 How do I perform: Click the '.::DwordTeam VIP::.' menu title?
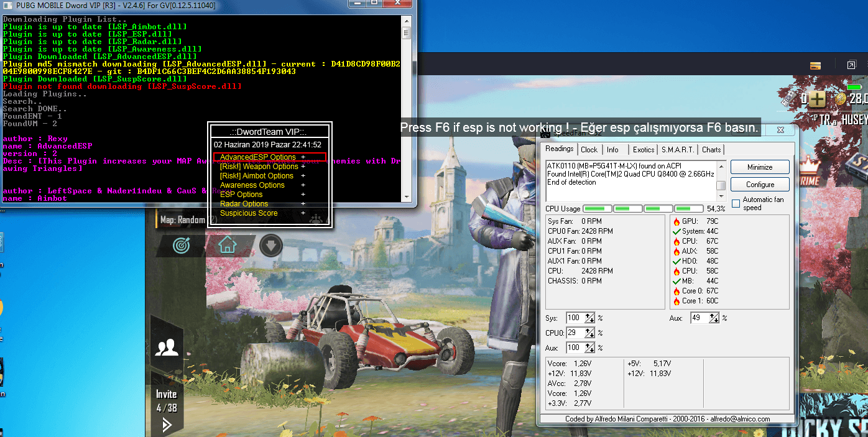point(269,132)
